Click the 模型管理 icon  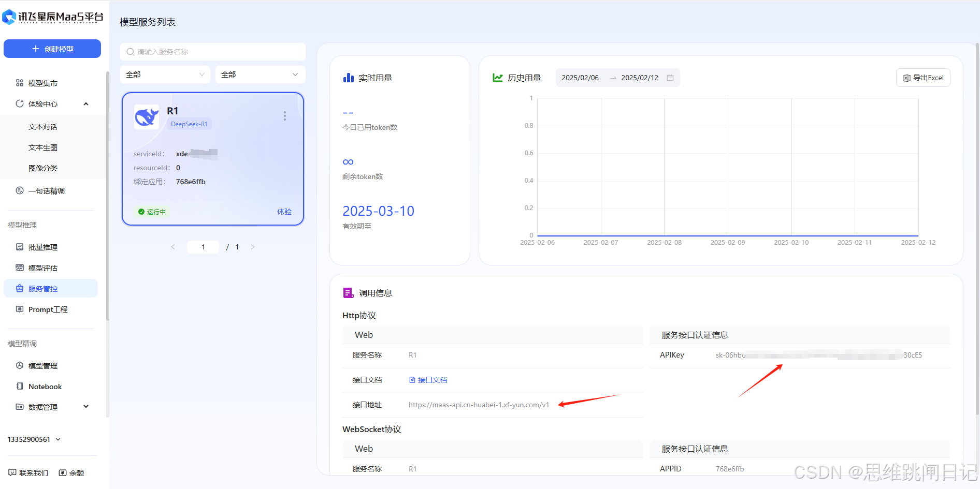point(20,365)
